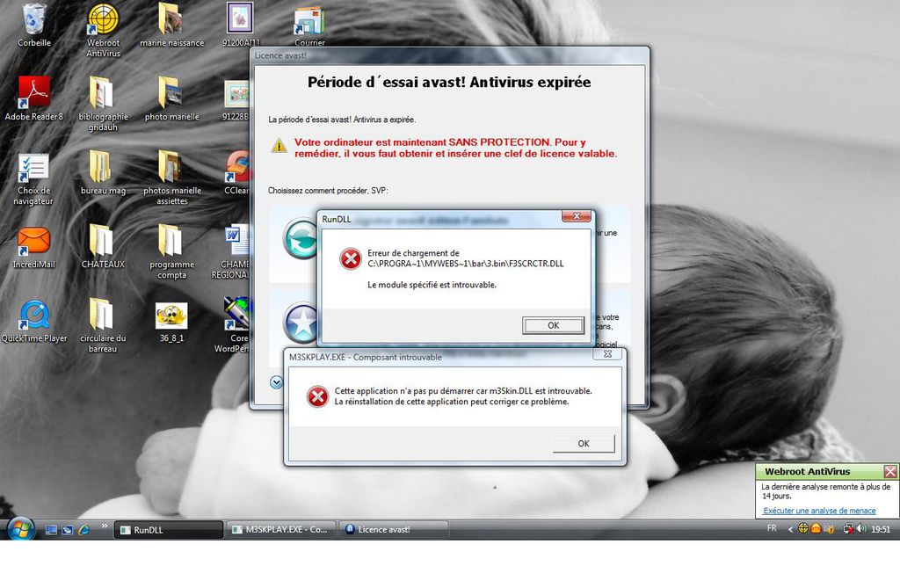Click the Internet Explorer quick launch icon

[83, 530]
